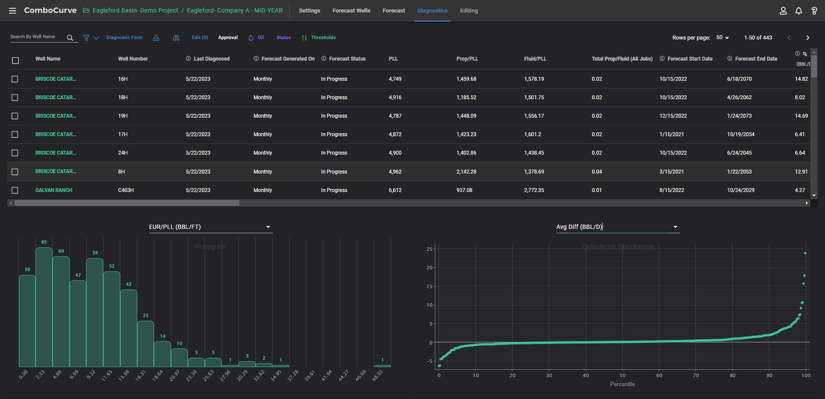Click the warning triangle icon in toolbar
The image size is (825, 399).
pos(156,37)
